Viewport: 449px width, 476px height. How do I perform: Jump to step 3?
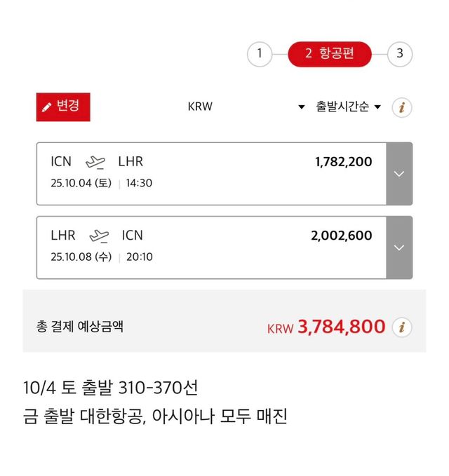tap(400, 53)
